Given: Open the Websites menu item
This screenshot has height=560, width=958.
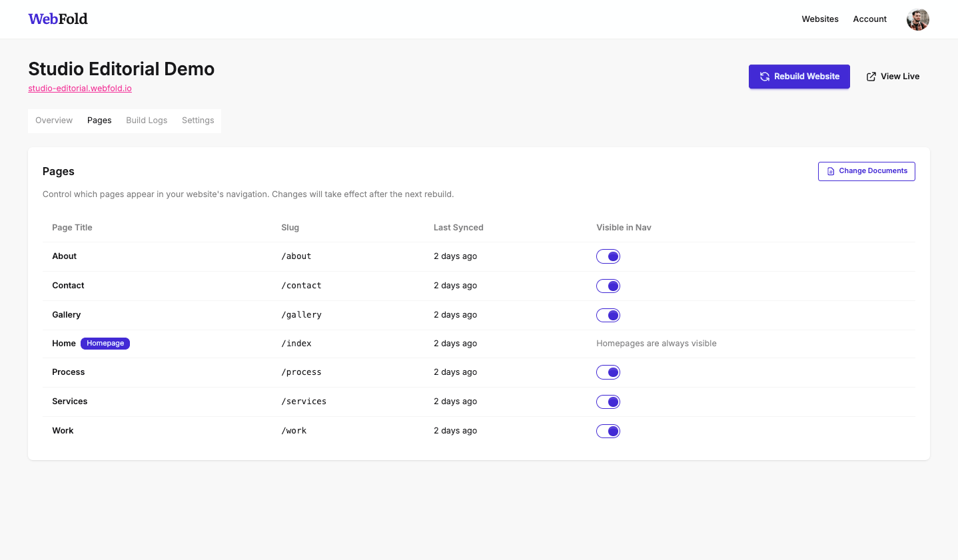Looking at the screenshot, I should click(819, 19).
